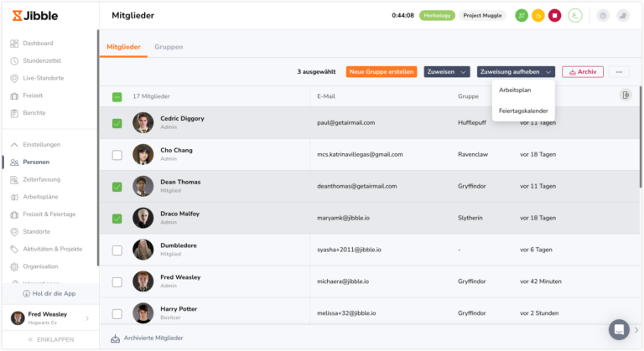Viewport: 644px width, 351px height.
Task: Open the chat support bubble
Action: coord(619,330)
